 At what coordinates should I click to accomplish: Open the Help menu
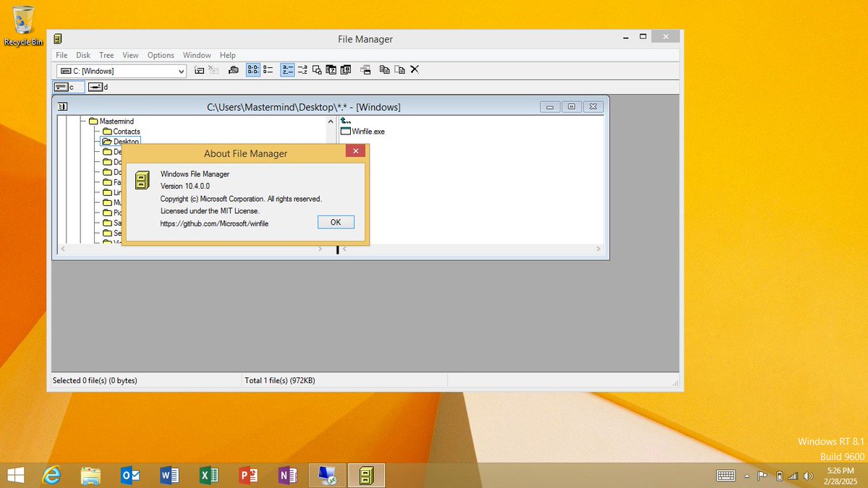(228, 55)
